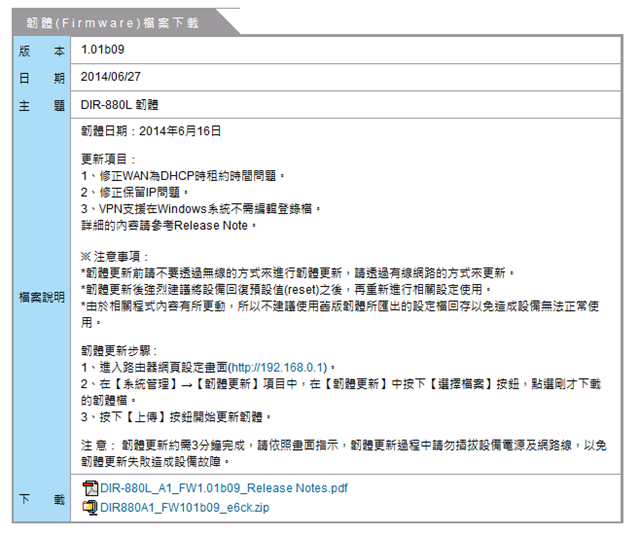Click the date value 2014/06/27
Image resolution: width=640 pixels, height=536 pixels.
[x=111, y=77]
